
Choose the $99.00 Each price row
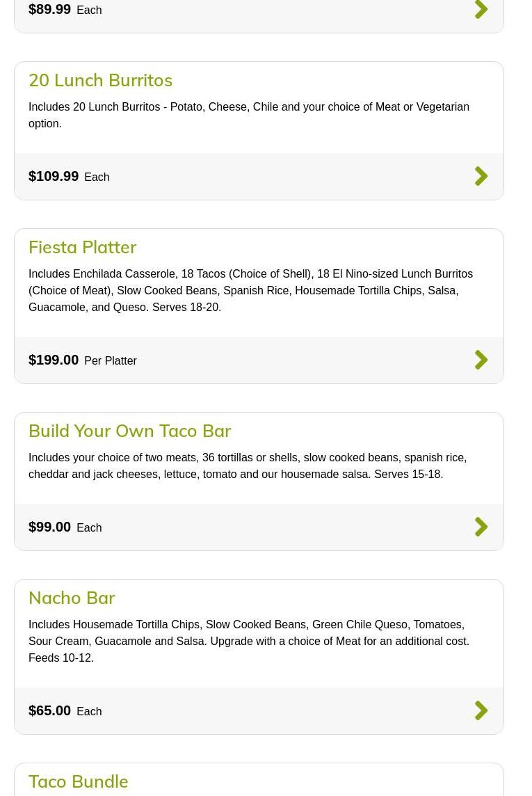65,527
